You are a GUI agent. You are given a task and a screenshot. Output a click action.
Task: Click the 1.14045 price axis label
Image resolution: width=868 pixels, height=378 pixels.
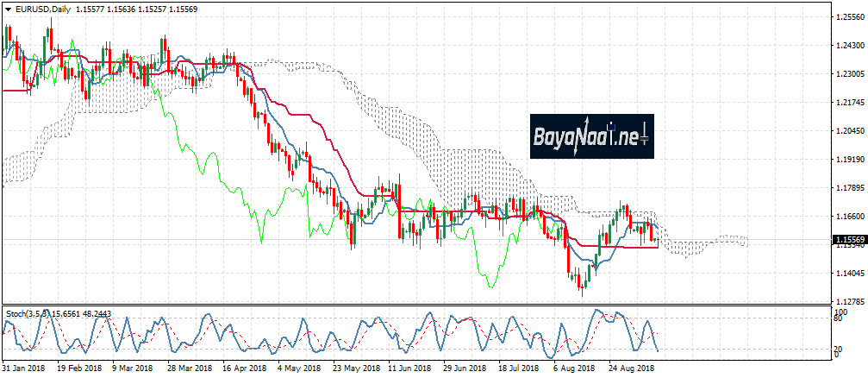[849, 274]
